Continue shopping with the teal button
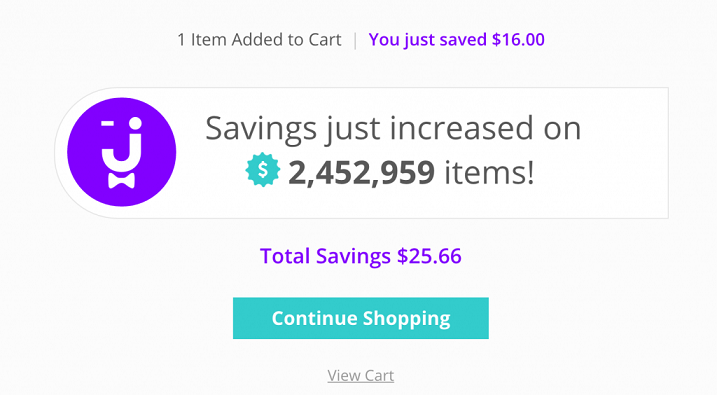This screenshot has height=395, width=717. pos(361,318)
